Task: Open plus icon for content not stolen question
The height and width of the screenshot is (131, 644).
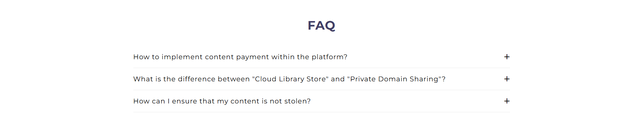Action: point(507,101)
